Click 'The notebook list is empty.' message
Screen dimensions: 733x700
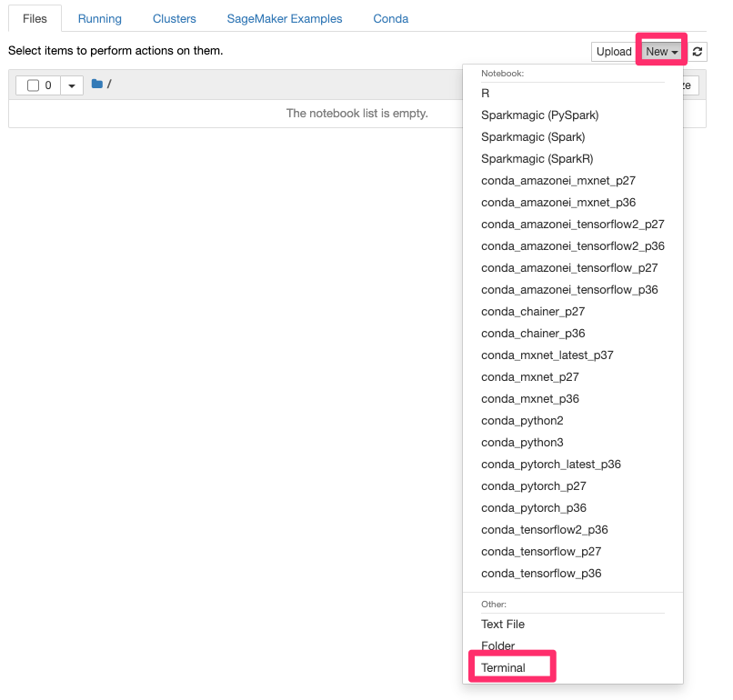pyautogui.click(x=357, y=114)
